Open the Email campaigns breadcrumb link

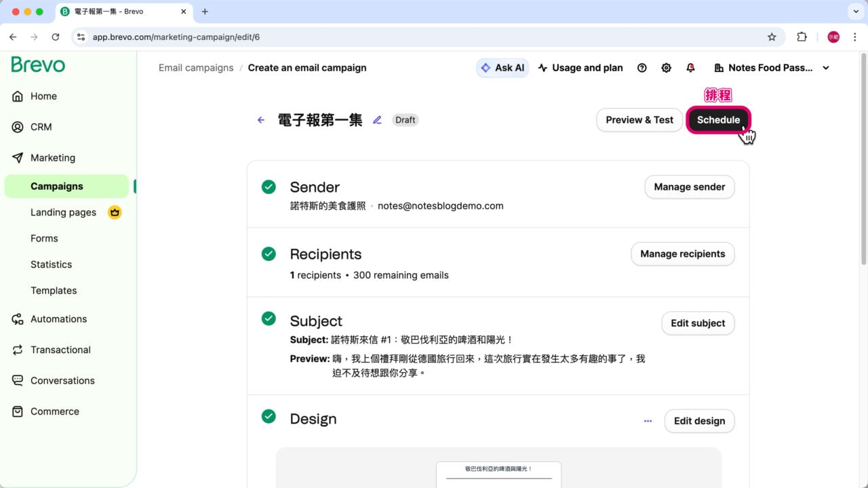click(x=195, y=68)
